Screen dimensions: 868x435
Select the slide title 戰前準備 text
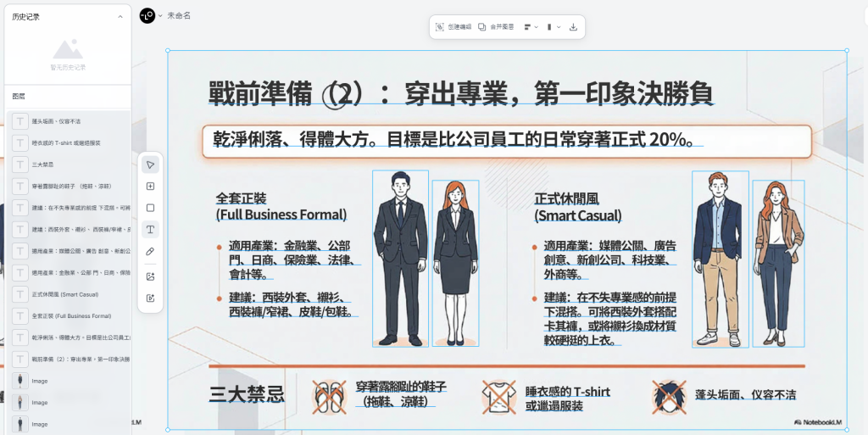pos(460,93)
